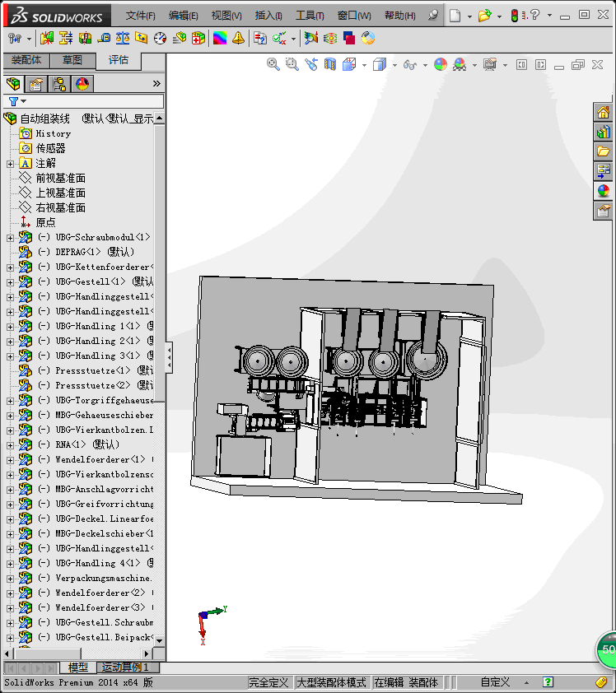Expand the UBG-Gestell<1> tree node
The height and width of the screenshot is (693, 616).
coord(10,282)
